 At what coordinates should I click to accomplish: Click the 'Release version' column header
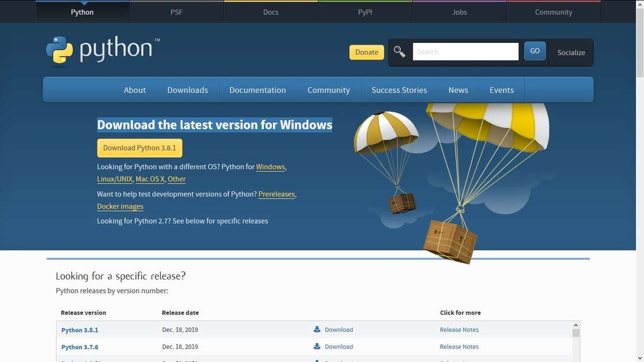83,313
